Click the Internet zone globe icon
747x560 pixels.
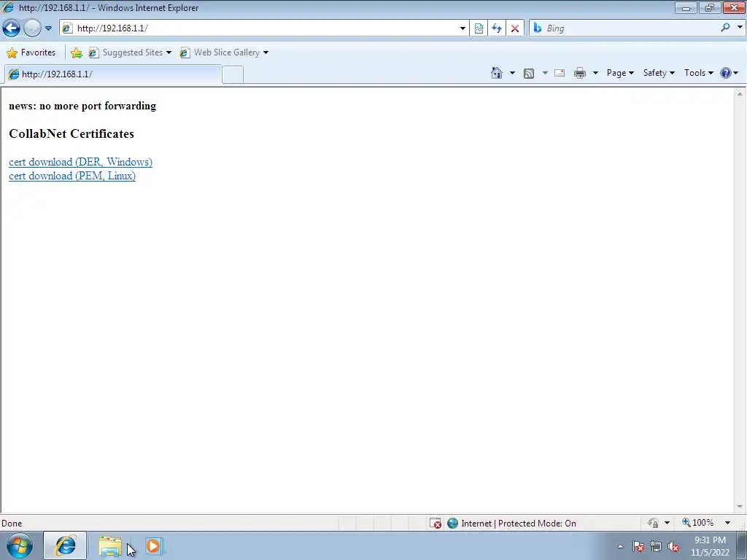click(x=452, y=524)
